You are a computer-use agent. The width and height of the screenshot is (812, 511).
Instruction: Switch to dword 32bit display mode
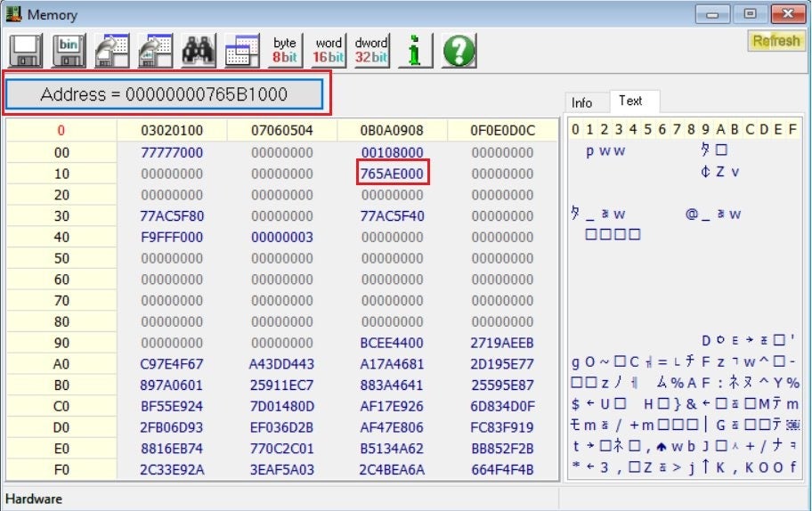(371, 50)
